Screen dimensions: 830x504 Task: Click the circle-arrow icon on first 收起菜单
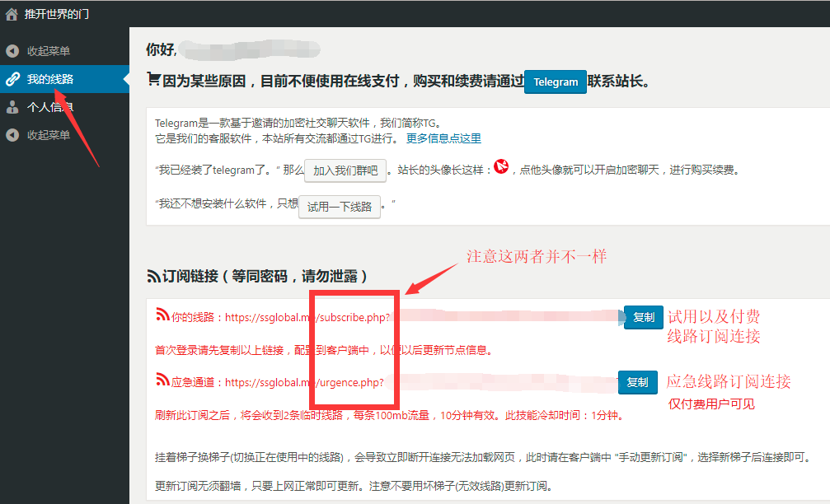click(x=12, y=51)
